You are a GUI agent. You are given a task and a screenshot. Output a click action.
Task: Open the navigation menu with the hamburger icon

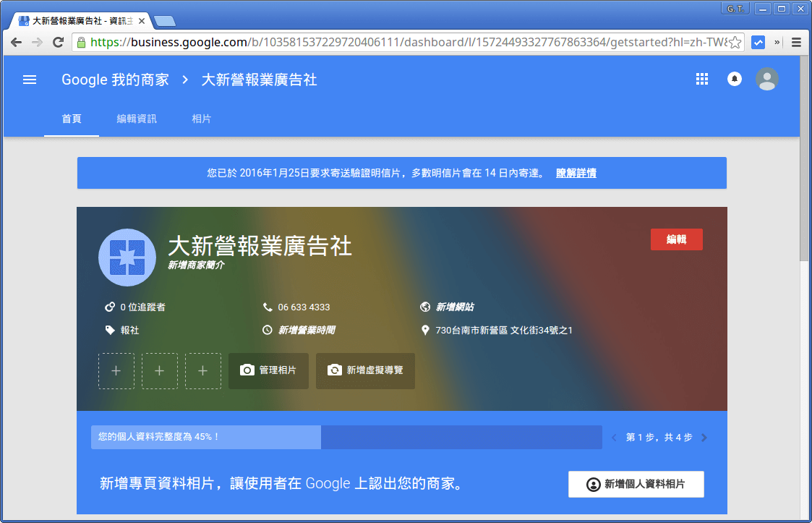pyautogui.click(x=29, y=80)
